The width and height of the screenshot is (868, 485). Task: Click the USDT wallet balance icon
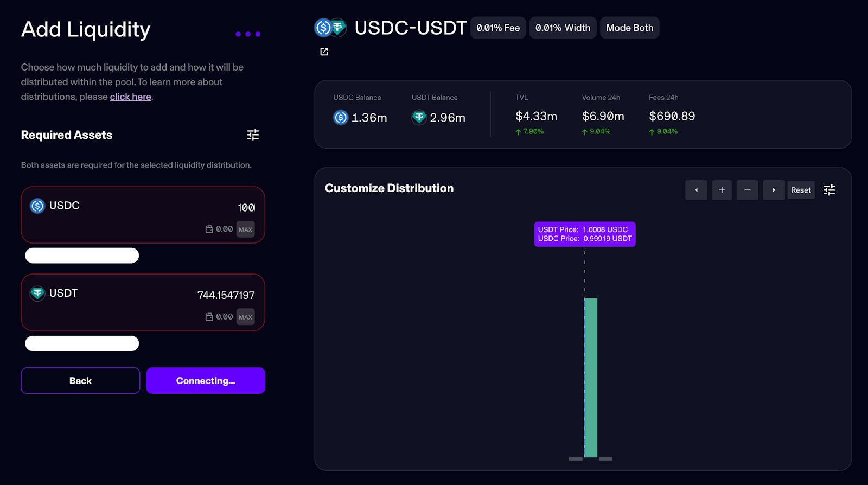pos(209,317)
